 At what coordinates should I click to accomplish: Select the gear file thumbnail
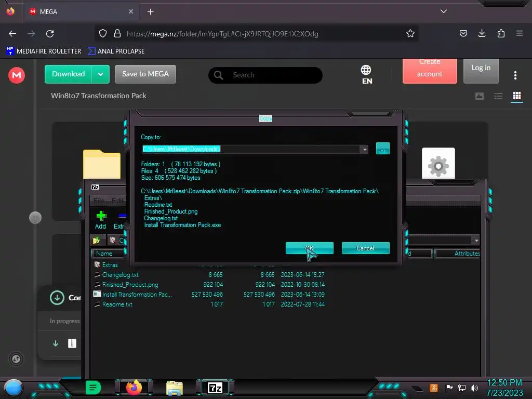click(x=438, y=164)
